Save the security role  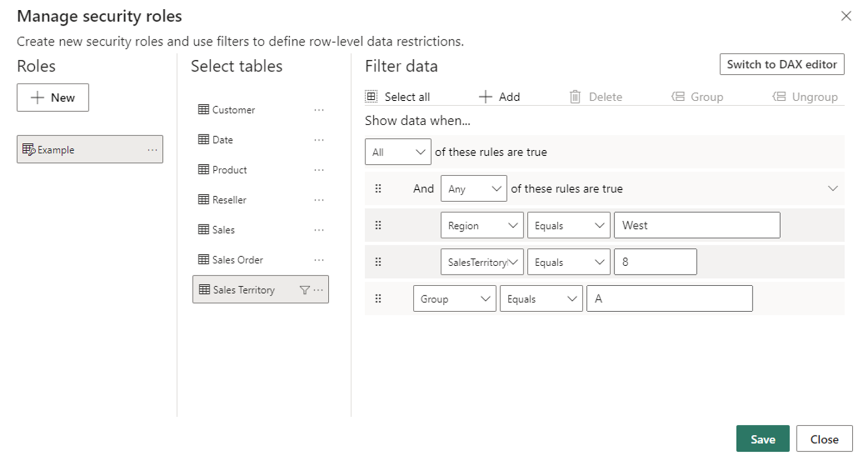[763, 439]
